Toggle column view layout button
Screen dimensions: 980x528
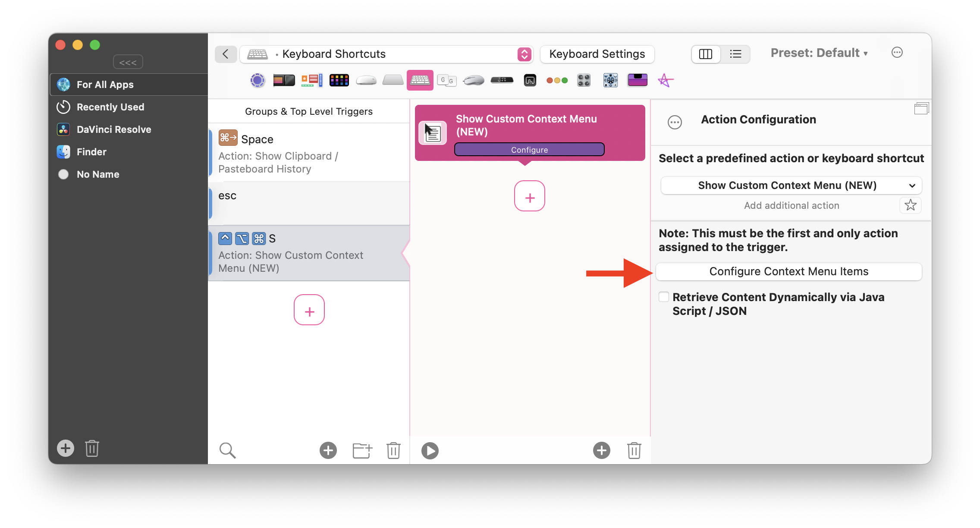[705, 53]
